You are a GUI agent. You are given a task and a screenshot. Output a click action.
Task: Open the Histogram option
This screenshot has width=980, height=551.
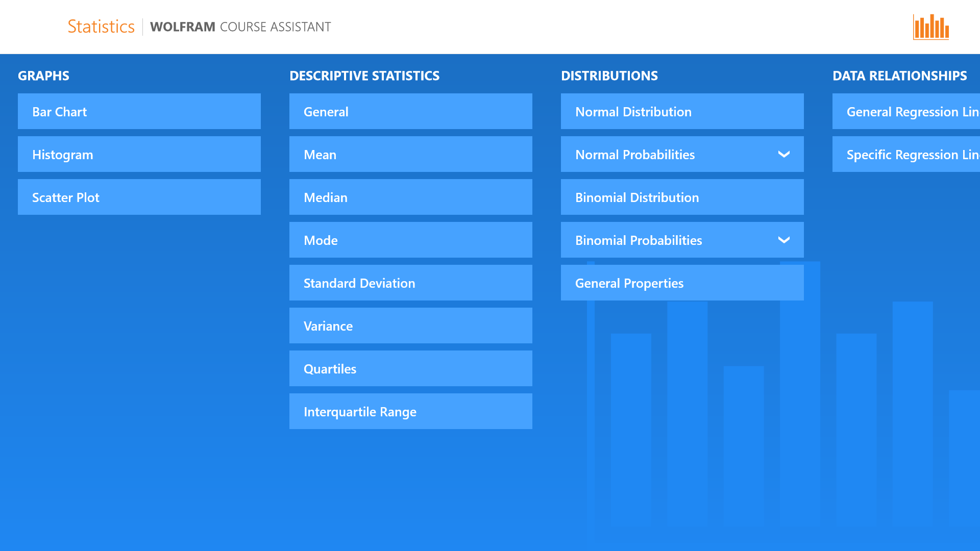(139, 154)
